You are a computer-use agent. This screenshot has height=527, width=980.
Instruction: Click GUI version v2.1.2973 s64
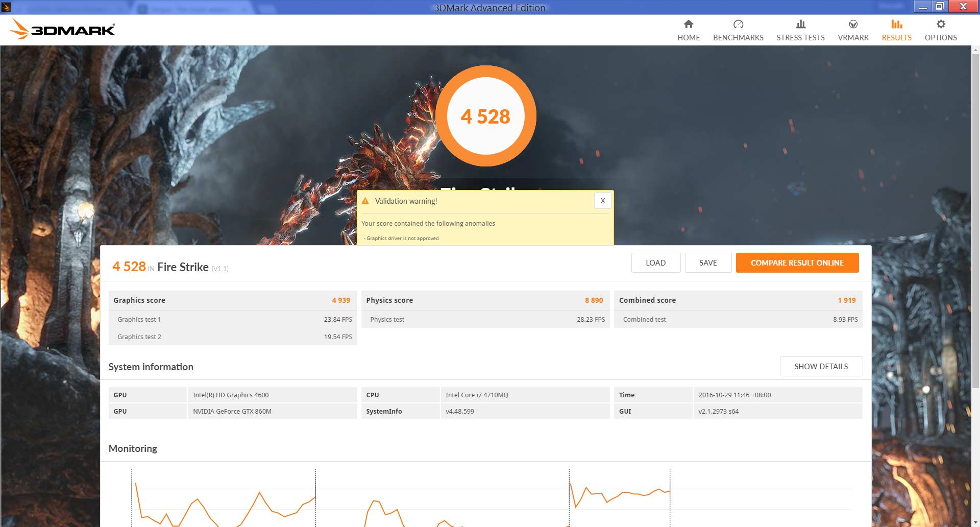coord(718,411)
